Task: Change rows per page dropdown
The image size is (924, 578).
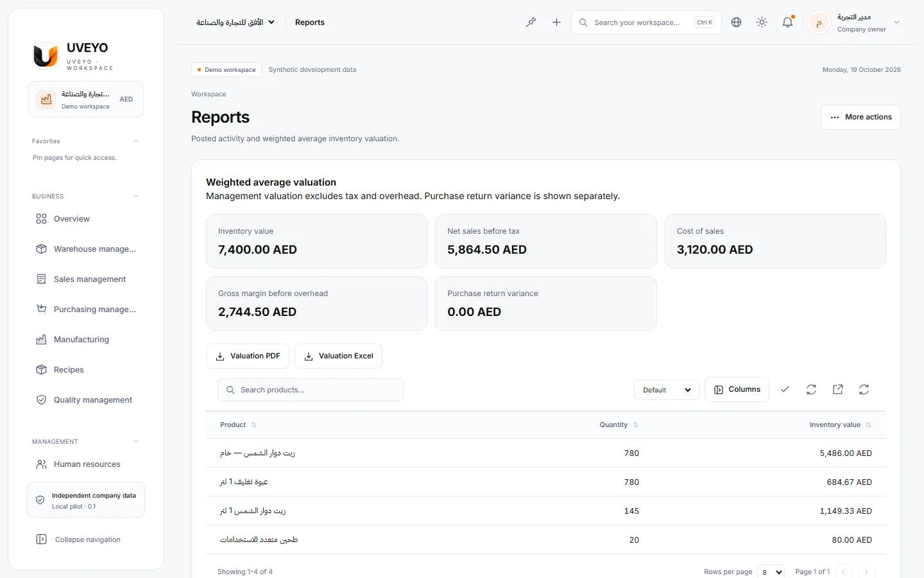Action: coord(771,572)
